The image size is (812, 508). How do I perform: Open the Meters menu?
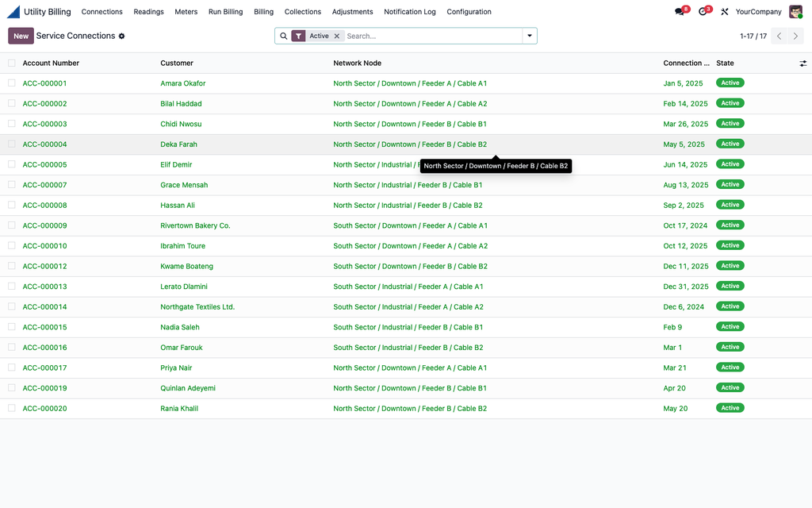[186, 11]
